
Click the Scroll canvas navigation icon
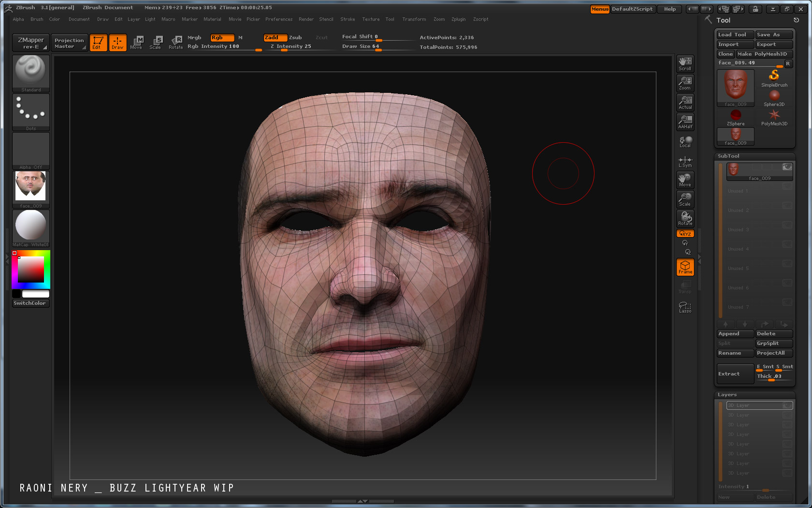(x=685, y=64)
